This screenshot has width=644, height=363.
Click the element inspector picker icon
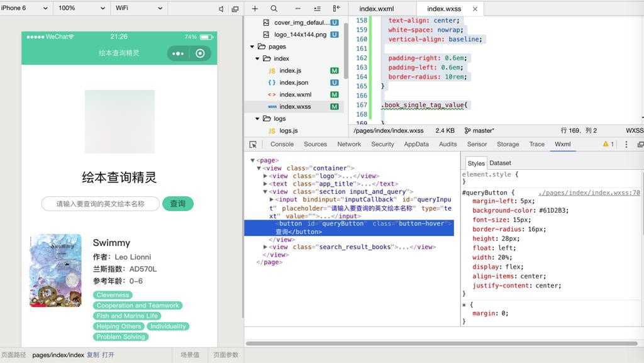253,145
